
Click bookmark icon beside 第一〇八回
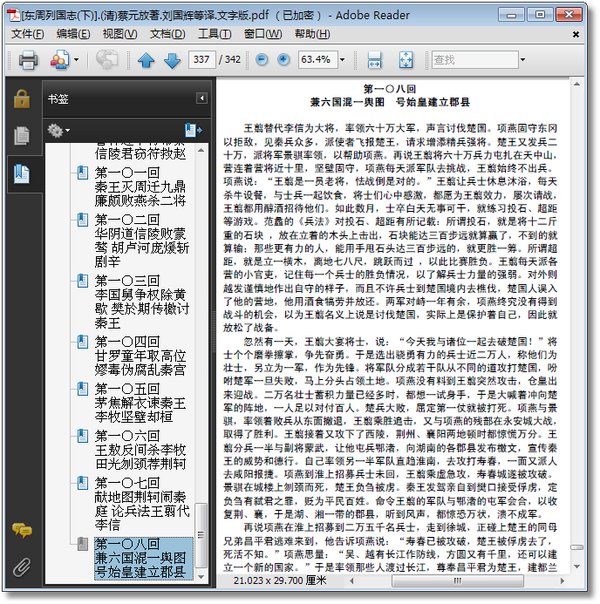82,544
